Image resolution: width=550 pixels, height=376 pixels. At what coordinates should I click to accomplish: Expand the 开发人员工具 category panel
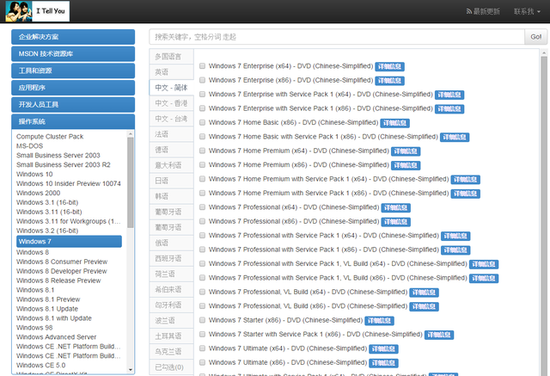pyautogui.click(x=73, y=105)
